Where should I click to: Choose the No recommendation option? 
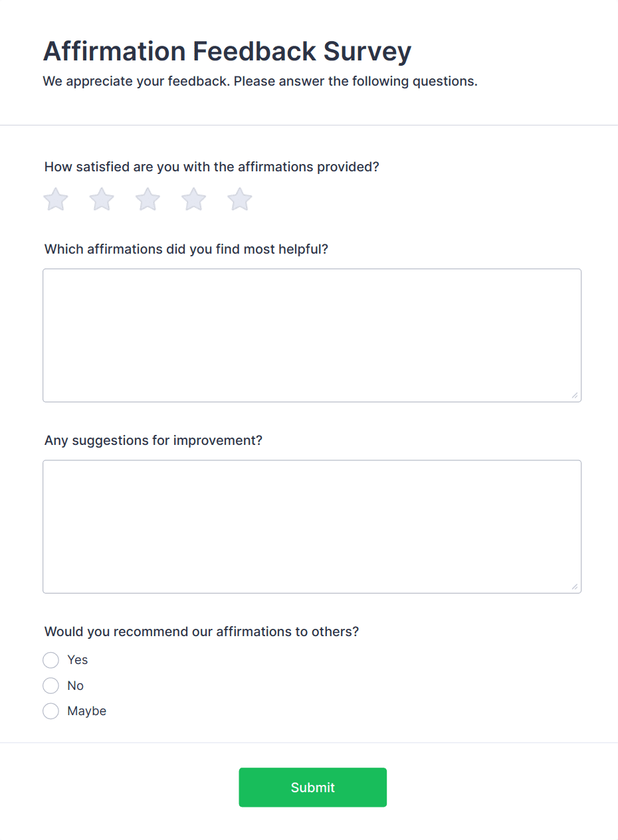[51, 685]
